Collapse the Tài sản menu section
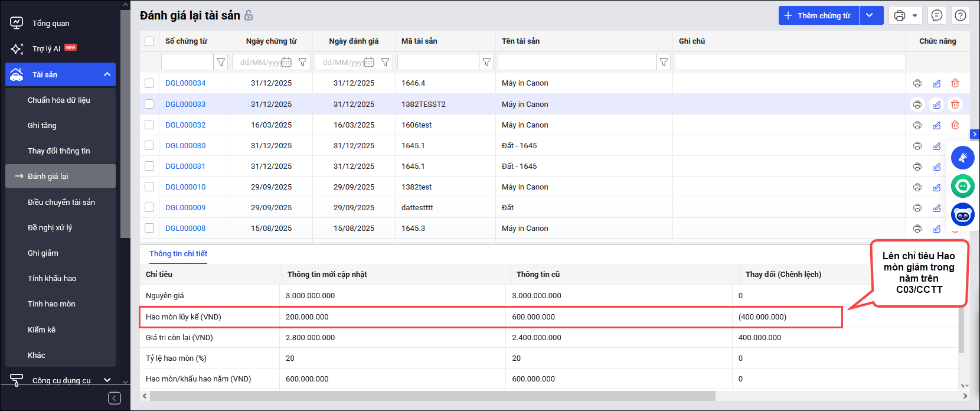 (107, 74)
